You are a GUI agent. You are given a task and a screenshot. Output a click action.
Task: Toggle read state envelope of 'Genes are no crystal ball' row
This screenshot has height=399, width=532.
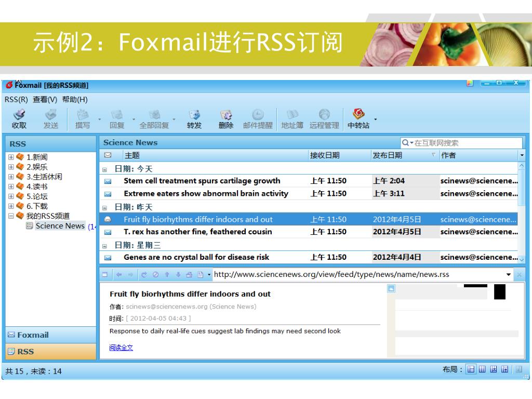(x=108, y=258)
